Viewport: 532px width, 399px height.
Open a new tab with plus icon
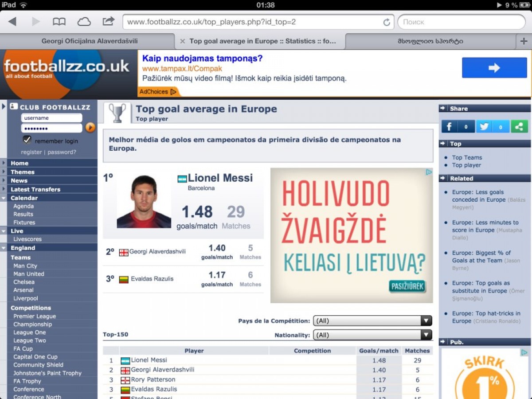tap(524, 41)
